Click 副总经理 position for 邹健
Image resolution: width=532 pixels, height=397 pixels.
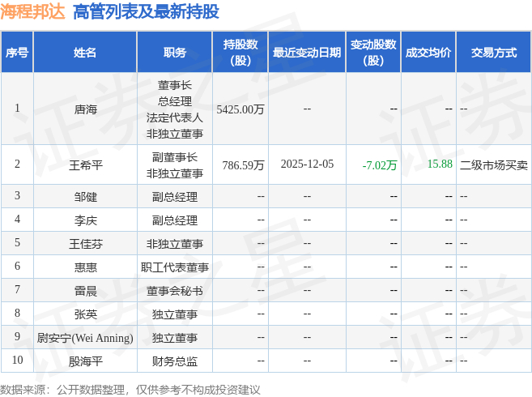[x=175, y=197]
